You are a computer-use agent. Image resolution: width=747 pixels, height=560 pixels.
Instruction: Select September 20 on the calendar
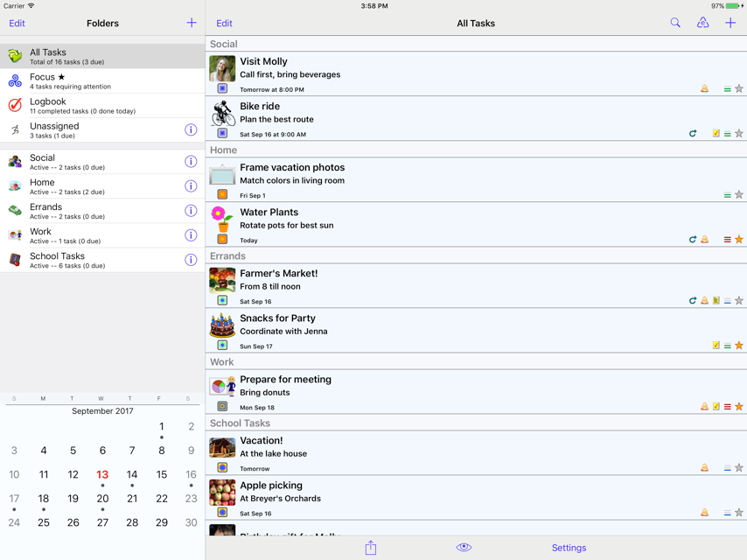[x=102, y=499]
